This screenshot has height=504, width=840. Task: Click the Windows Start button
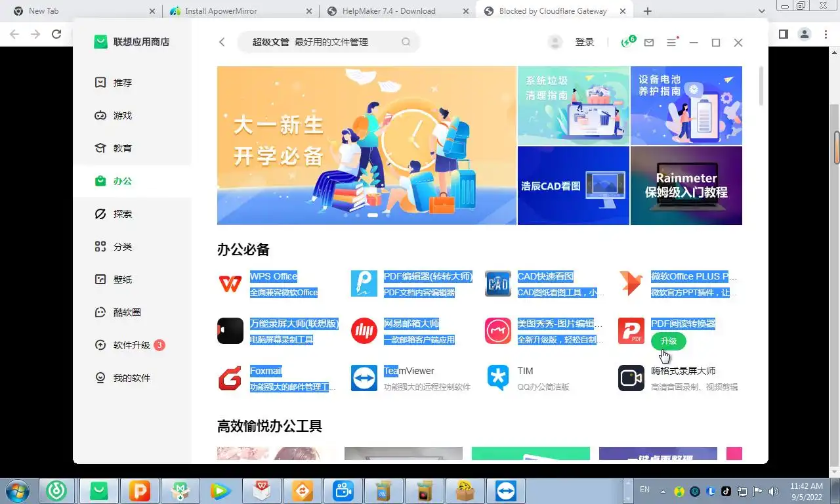coord(18,491)
